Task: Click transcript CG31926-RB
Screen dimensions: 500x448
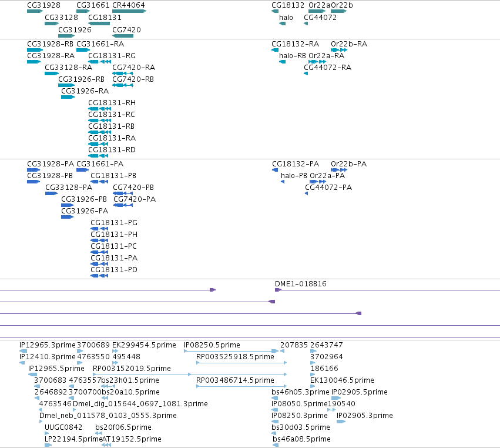Action: coord(66,85)
